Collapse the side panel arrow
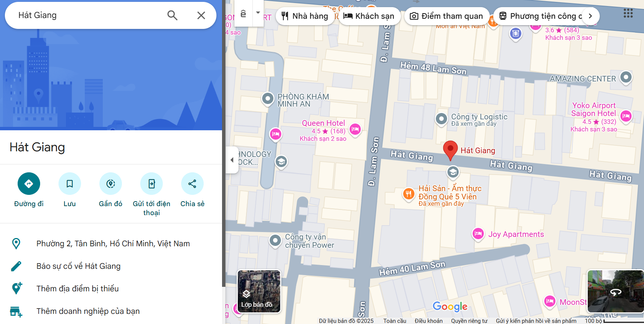 pyautogui.click(x=232, y=160)
